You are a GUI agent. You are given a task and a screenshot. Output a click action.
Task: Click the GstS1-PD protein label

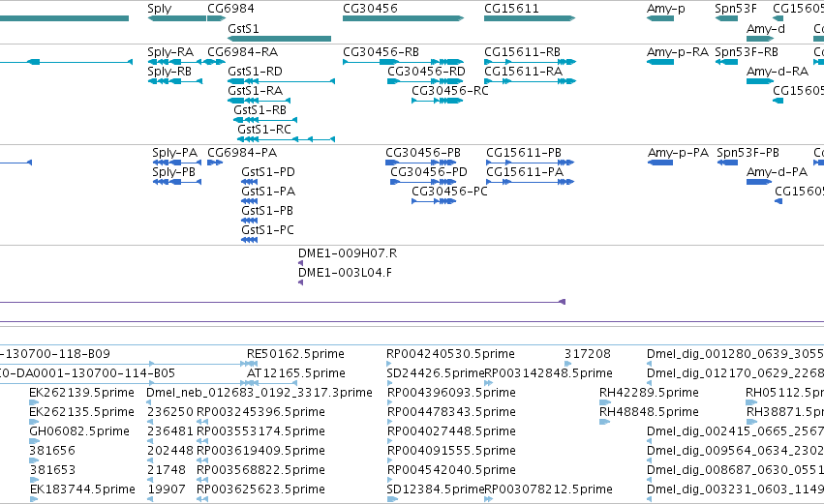click(268, 172)
